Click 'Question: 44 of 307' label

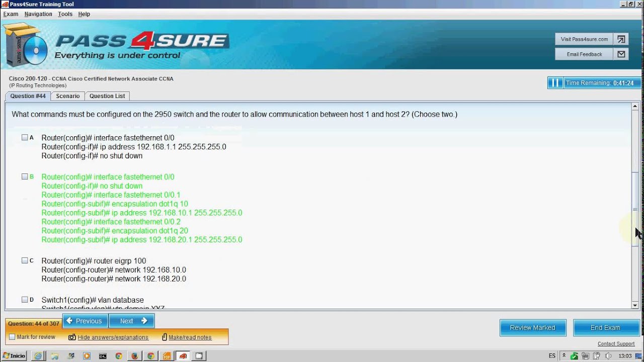click(34, 324)
